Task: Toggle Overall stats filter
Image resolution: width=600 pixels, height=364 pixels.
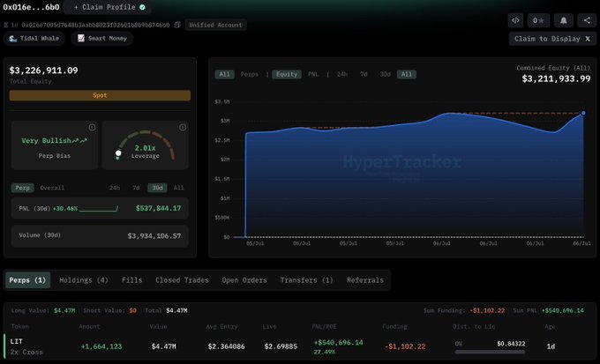Action: tap(52, 188)
